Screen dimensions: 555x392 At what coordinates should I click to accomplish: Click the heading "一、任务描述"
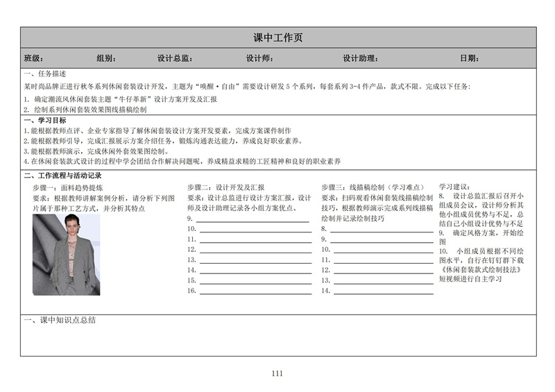pos(45,74)
